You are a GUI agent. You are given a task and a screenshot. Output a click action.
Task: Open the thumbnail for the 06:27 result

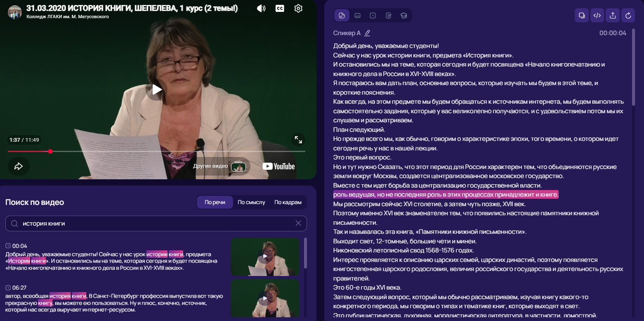tap(265, 299)
